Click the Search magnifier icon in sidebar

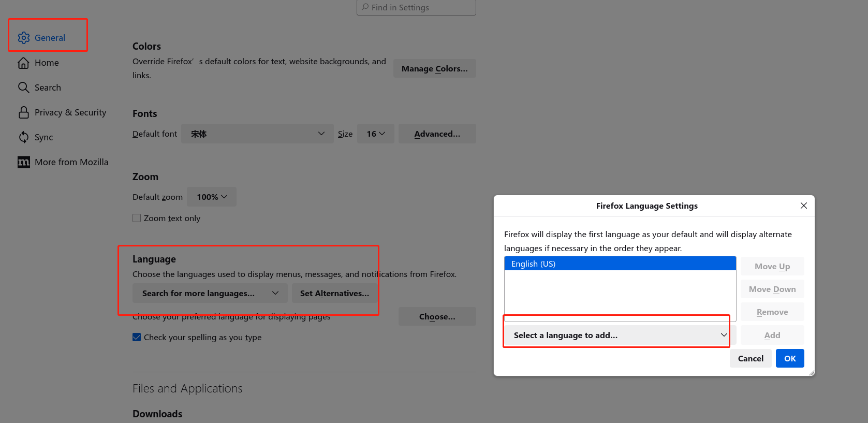point(24,87)
